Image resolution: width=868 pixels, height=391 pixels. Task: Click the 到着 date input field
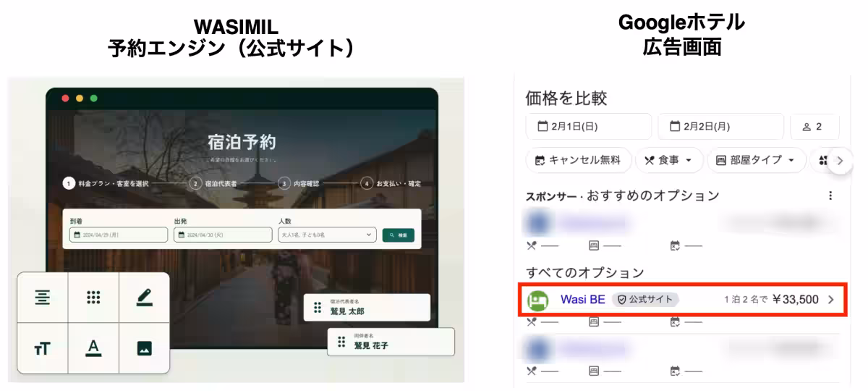(117, 235)
